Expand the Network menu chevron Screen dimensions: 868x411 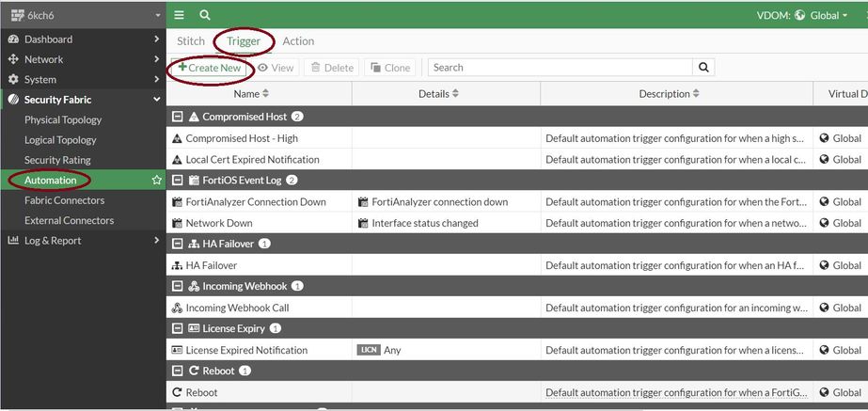pyautogui.click(x=157, y=59)
